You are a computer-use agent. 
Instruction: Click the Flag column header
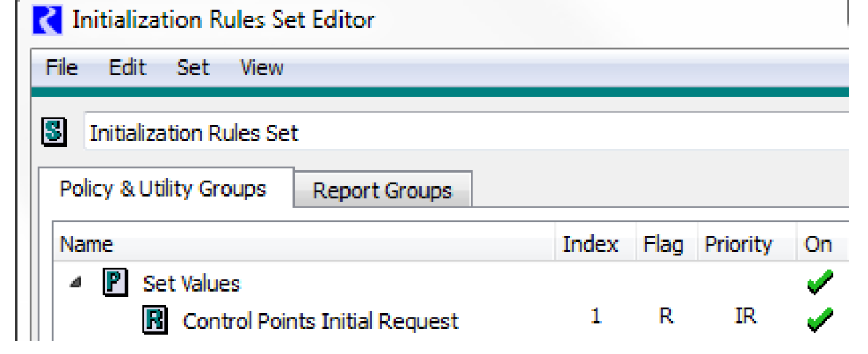(663, 244)
